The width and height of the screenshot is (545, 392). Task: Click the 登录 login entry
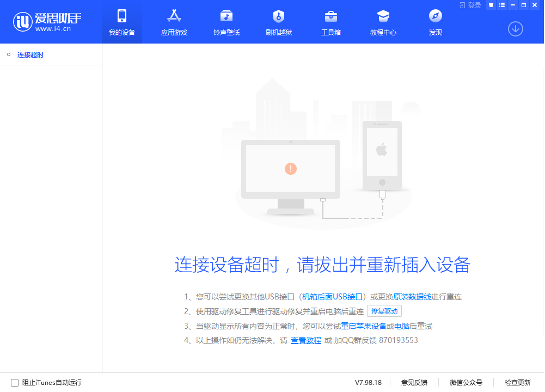tap(471, 5)
